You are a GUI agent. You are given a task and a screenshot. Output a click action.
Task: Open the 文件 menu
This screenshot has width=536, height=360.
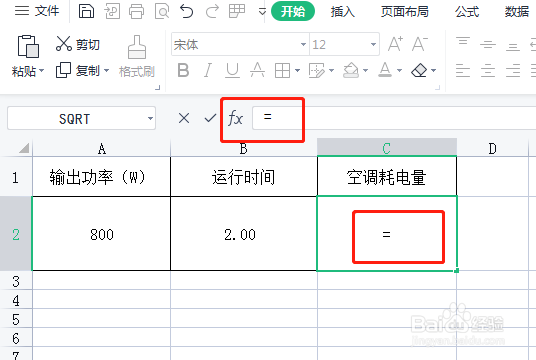(x=37, y=11)
